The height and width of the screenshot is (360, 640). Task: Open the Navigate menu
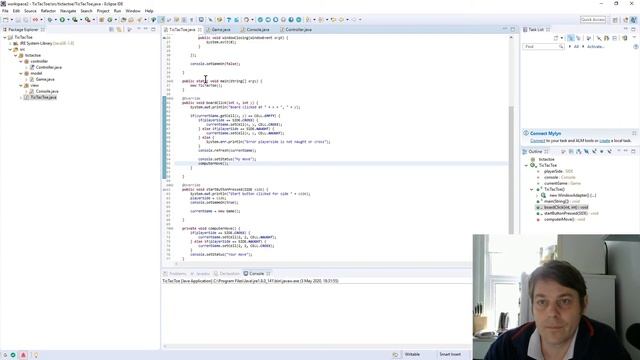pyautogui.click(x=68, y=11)
